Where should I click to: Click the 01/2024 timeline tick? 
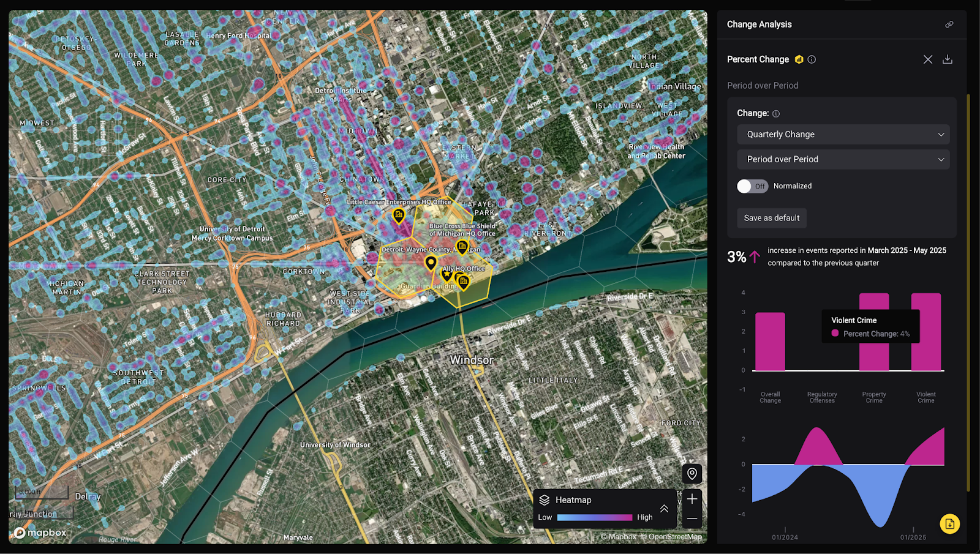[785, 537]
